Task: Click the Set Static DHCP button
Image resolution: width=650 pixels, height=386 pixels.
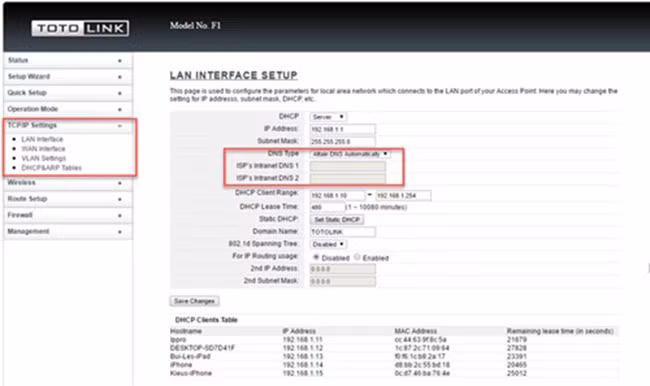Action: [x=337, y=219]
